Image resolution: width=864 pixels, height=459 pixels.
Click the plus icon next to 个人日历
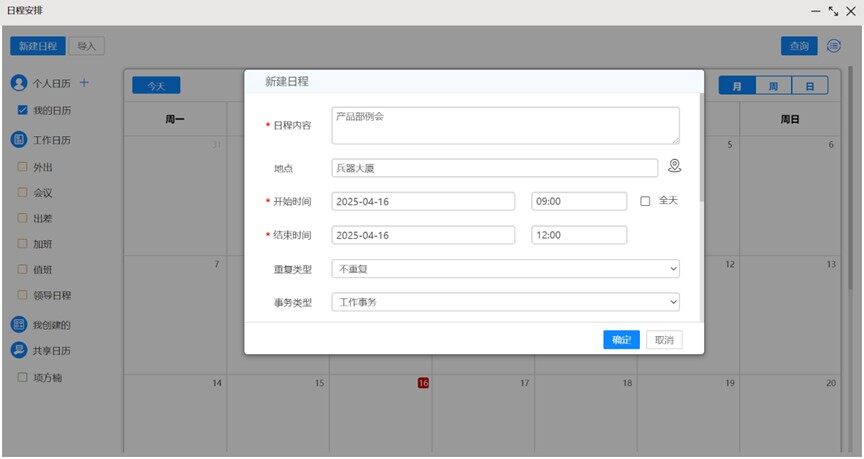tap(84, 83)
